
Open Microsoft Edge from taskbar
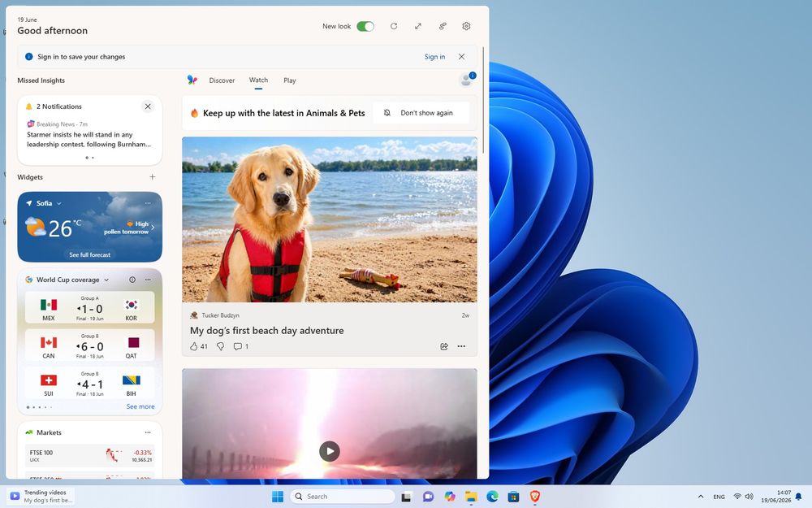(x=492, y=497)
